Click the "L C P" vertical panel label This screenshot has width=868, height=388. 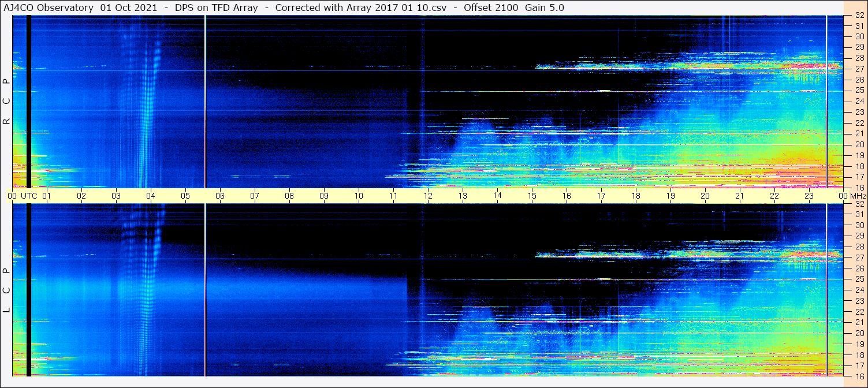coord(6,290)
